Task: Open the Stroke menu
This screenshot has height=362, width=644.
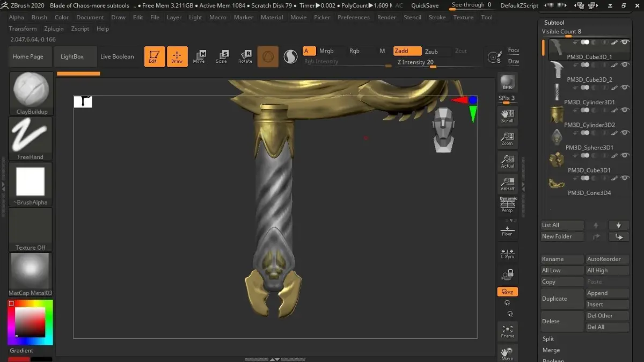Action: pyautogui.click(x=437, y=17)
